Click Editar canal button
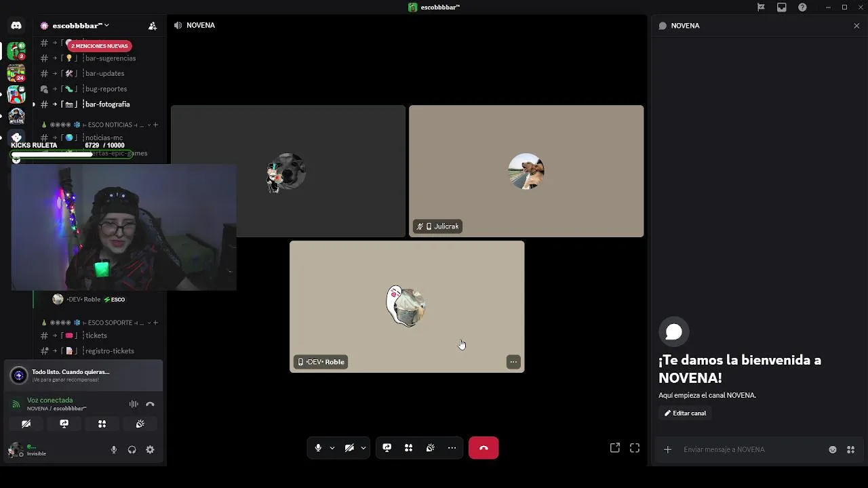The width and height of the screenshot is (868, 488). [685, 413]
